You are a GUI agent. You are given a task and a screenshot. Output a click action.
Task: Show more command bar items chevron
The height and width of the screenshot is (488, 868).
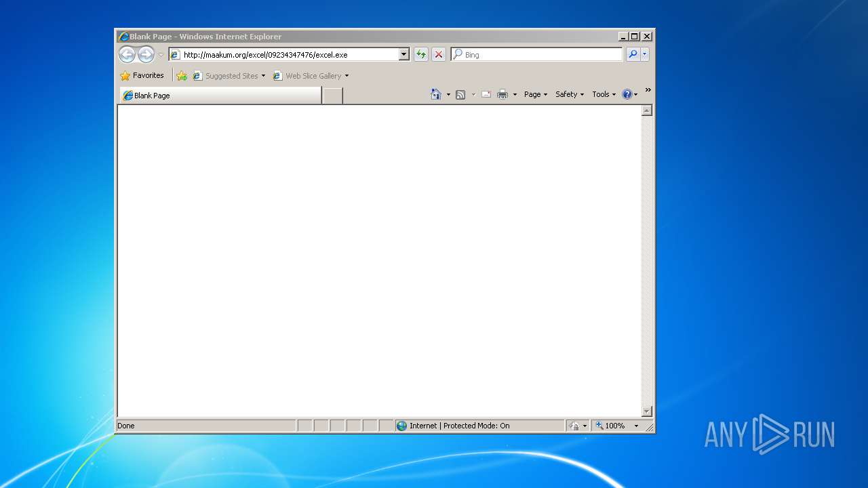click(648, 90)
